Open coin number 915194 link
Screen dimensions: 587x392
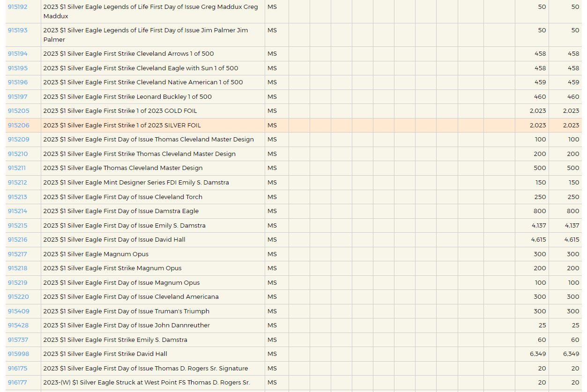click(x=17, y=54)
